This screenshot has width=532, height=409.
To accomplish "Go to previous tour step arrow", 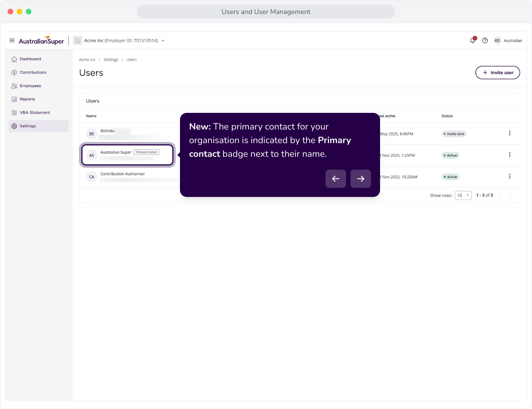I will (x=336, y=179).
